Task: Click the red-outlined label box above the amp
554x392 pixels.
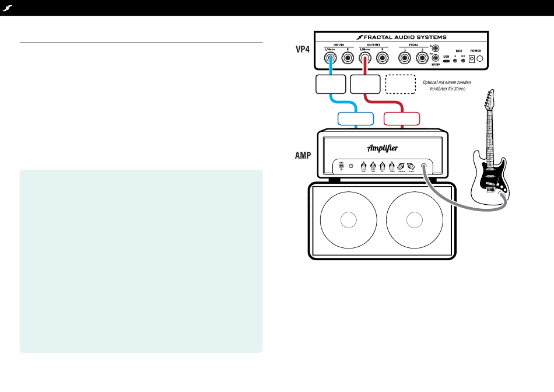Action: pyautogui.click(x=402, y=119)
